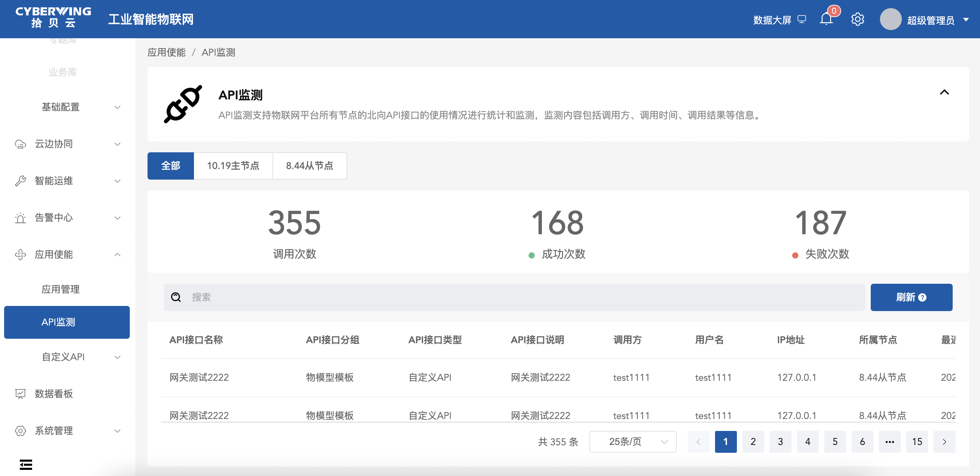Collapse the API监测 description panel
The width and height of the screenshot is (980, 476).
(944, 93)
